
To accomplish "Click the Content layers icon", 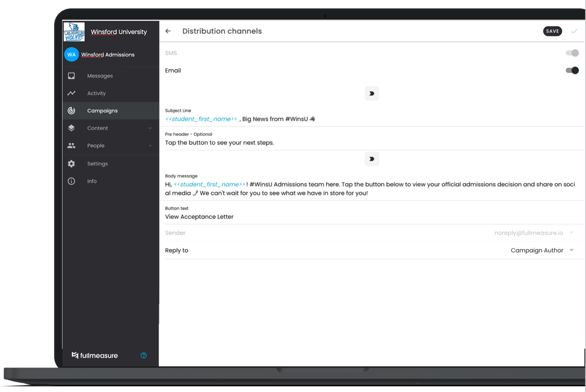I will [x=71, y=128].
